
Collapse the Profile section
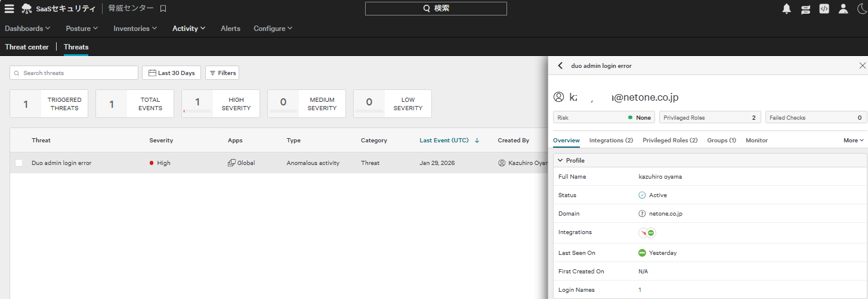click(560, 161)
